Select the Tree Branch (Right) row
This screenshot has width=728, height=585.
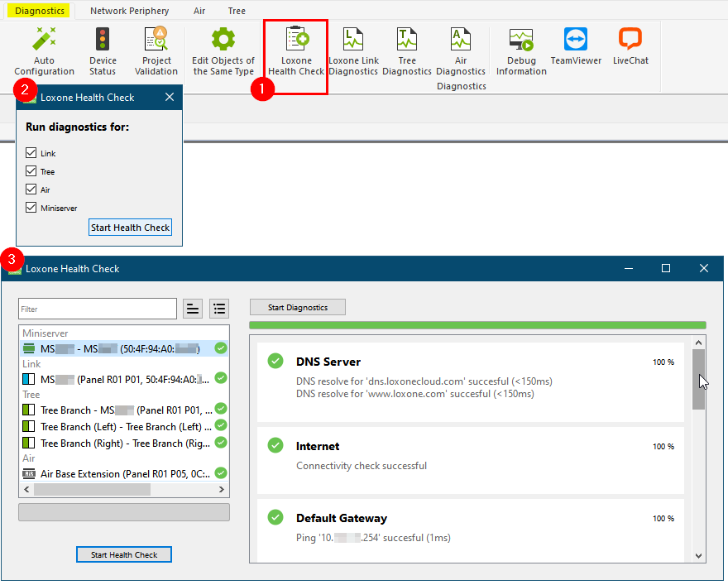point(124,443)
